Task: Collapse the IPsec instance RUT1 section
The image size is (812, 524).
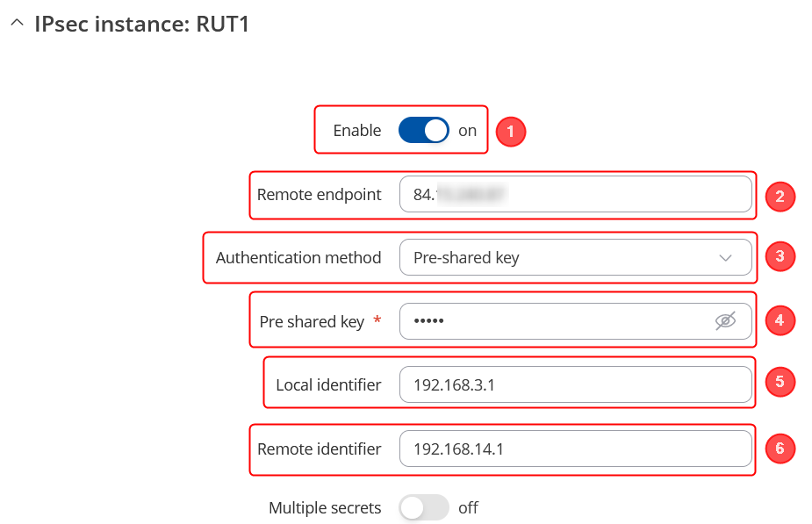Action: 17,25
